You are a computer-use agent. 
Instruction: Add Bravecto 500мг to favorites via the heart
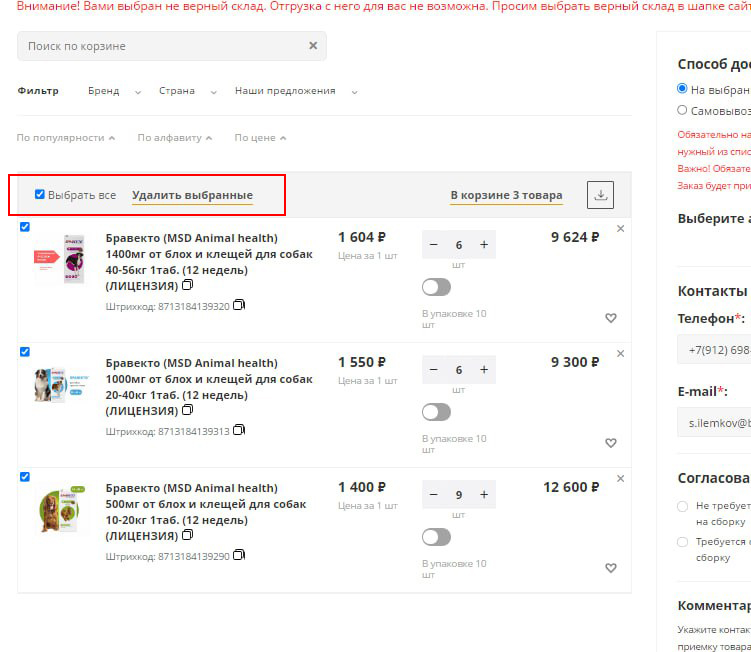point(611,568)
